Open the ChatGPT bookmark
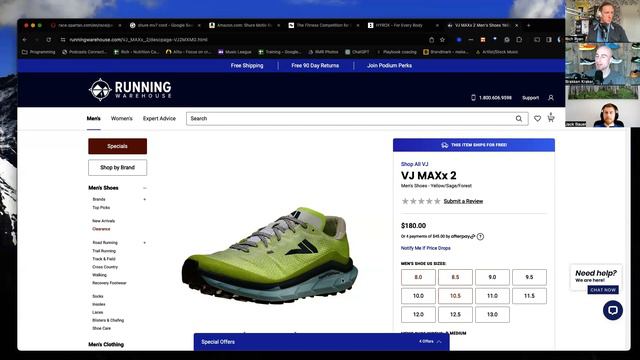Image resolution: width=640 pixels, height=360 pixels. point(357,52)
